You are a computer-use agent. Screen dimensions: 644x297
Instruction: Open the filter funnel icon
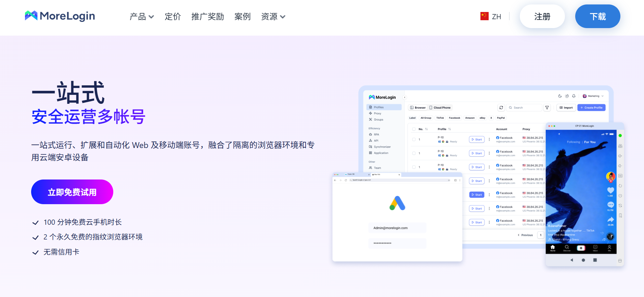tap(547, 108)
